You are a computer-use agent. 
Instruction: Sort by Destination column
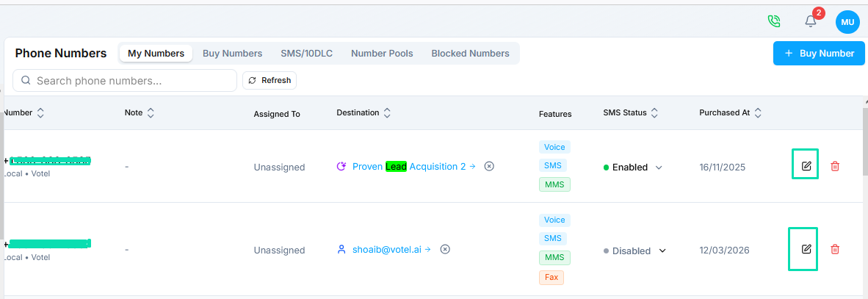[x=387, y=113]
